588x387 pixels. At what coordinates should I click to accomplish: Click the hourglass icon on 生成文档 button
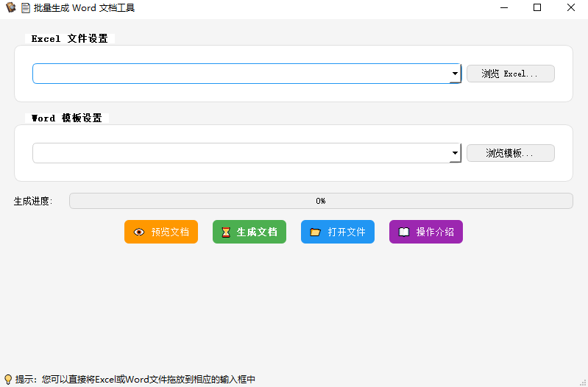(x=226, y=232)
